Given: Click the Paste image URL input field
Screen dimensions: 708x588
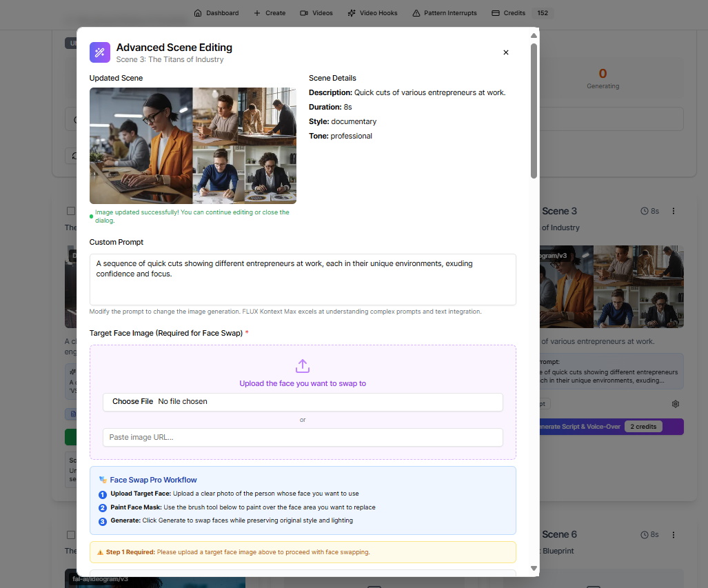Looking at the screenshot, I should tap(302, 436).
